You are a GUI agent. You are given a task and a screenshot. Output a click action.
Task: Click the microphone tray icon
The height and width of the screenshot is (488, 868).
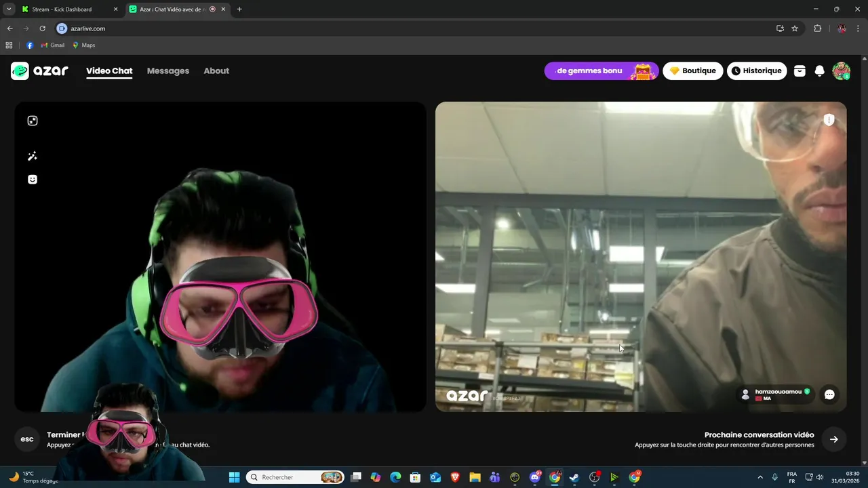coord(775,477)
